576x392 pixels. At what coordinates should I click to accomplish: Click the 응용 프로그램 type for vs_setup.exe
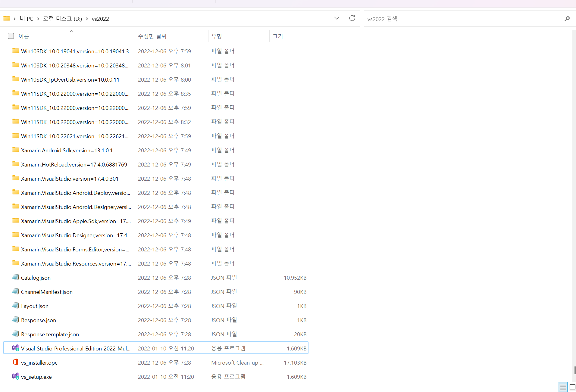(x=228, y=377)
